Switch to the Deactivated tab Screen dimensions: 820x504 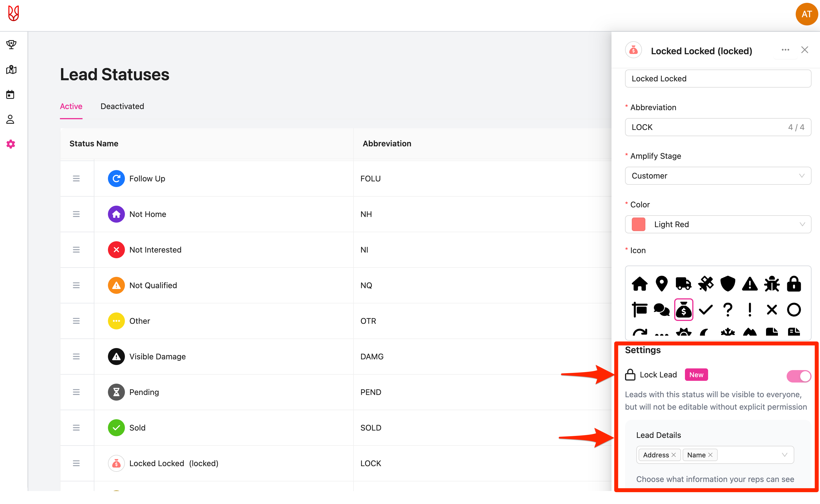(122, 106)
